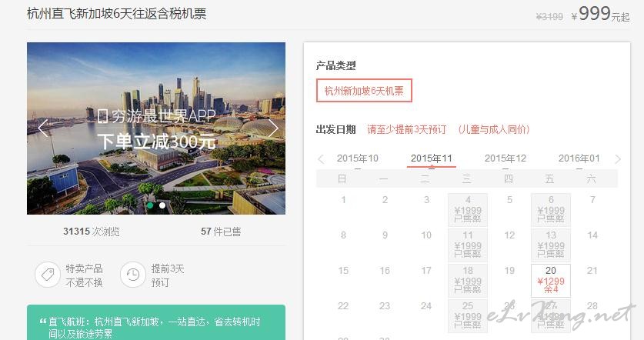
Task: Click calendar date 3
Action: pyautogui.click(x=426, y=200)
